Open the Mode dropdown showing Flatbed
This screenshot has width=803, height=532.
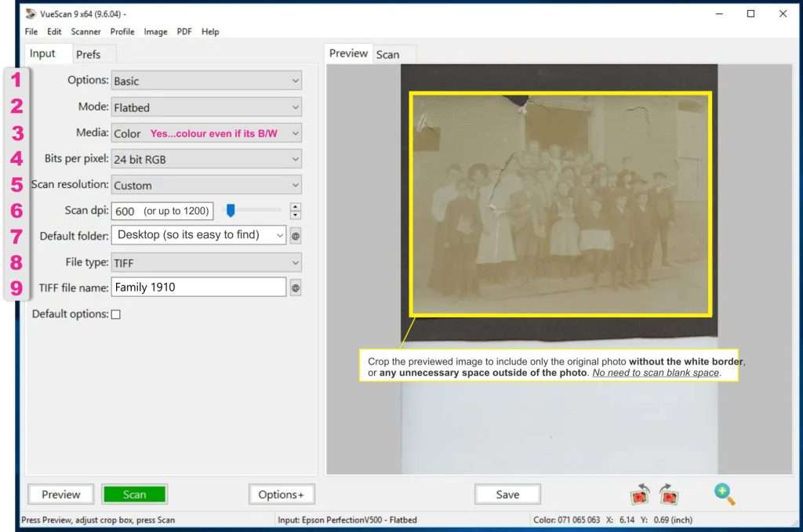[x=206, y=107]
